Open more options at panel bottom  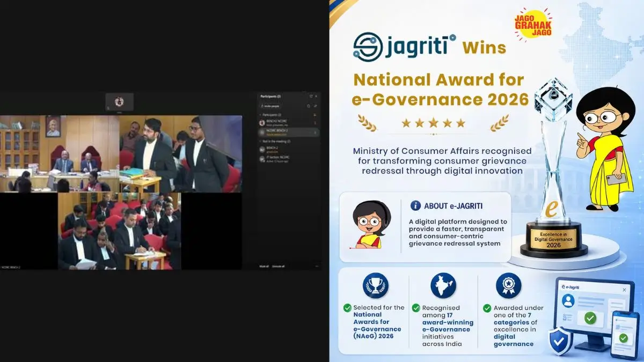317,266
